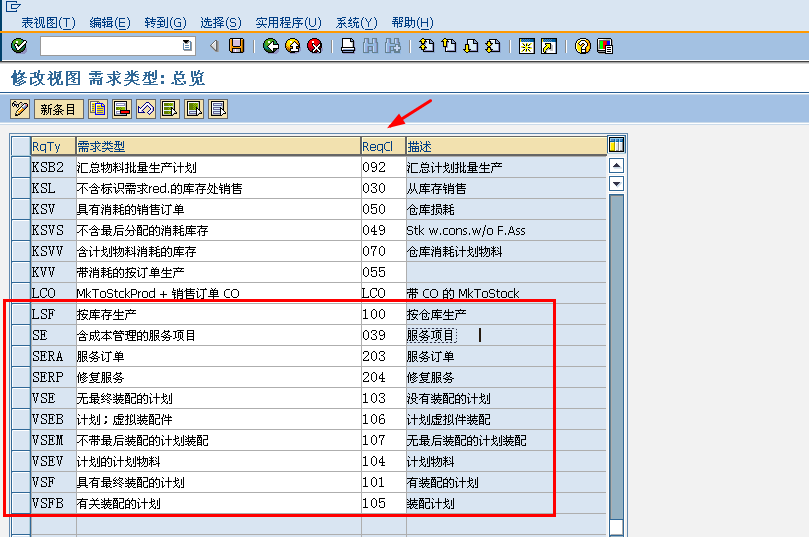The height and width of the screenshot is (537, 809).
Task: Open the 实用程序(U) menu
Action: (x=288, y=23)
